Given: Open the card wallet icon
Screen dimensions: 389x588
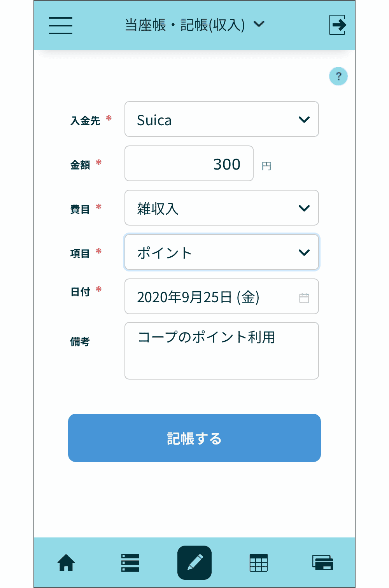Looking at the screenshot, I should tap(322, 563).
